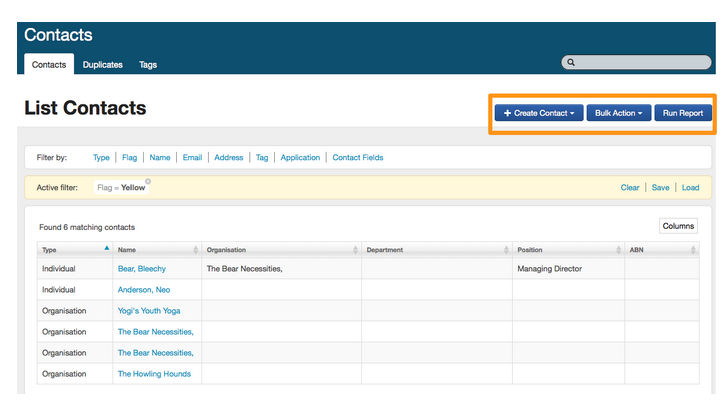Clear the active filter
Viewport: 722px width, 402px height.
(x=629, y=187)
